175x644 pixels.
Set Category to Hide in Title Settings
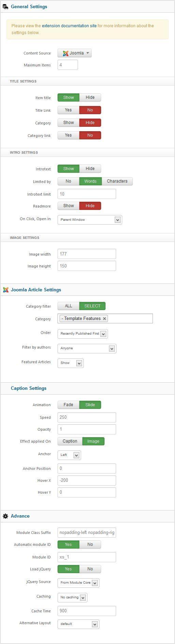tap(90, 123)
